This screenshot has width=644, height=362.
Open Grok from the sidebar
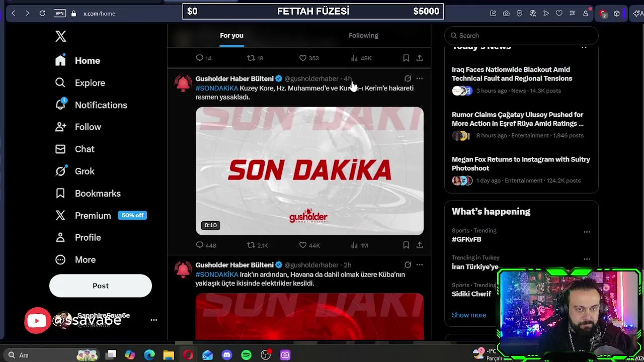(75, 171)
